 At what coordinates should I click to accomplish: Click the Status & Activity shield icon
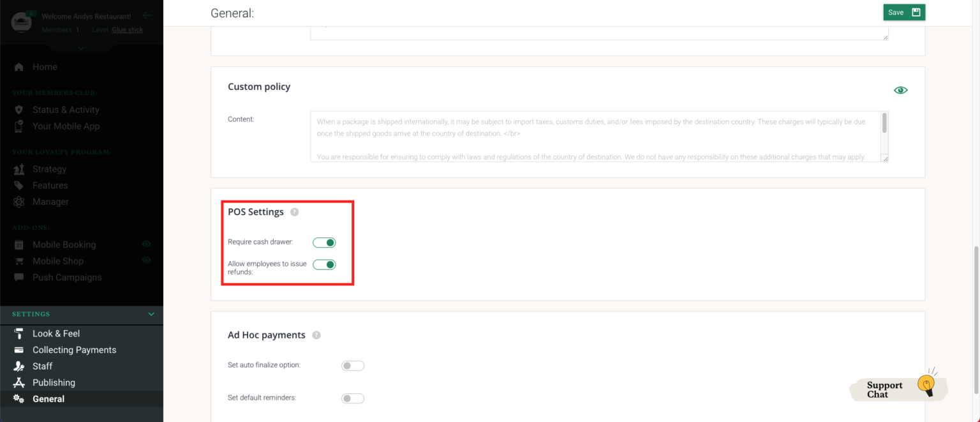click(x=19, y=110)
